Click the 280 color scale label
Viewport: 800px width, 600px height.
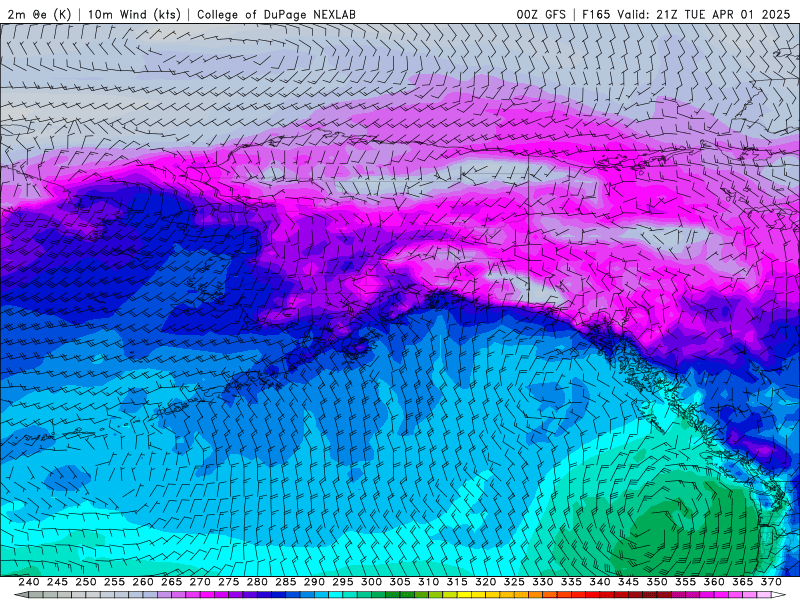click(x=257, y=582)
